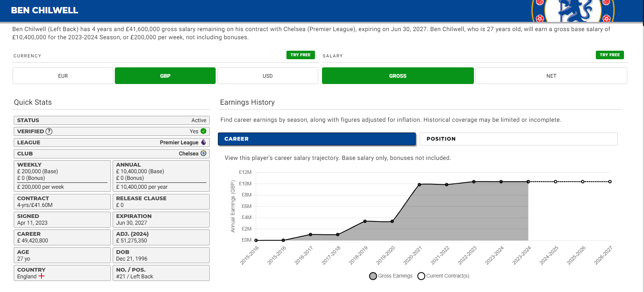
Task: Switch currency to USD
Action: coord(268,76)
